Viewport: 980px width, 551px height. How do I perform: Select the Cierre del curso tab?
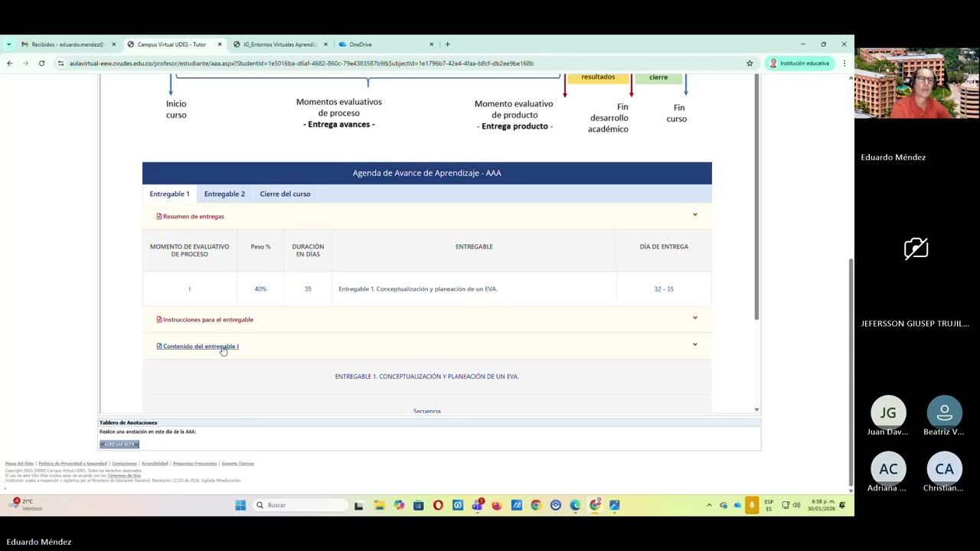tap(285, 194)
